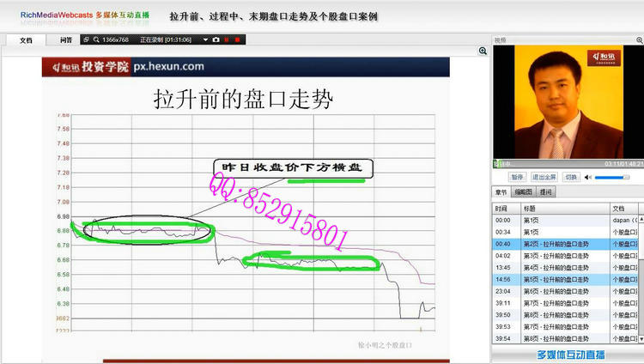Click the window restore icon in recorder bar
Screen dimensions: 644x364
[x=86, y=39]
